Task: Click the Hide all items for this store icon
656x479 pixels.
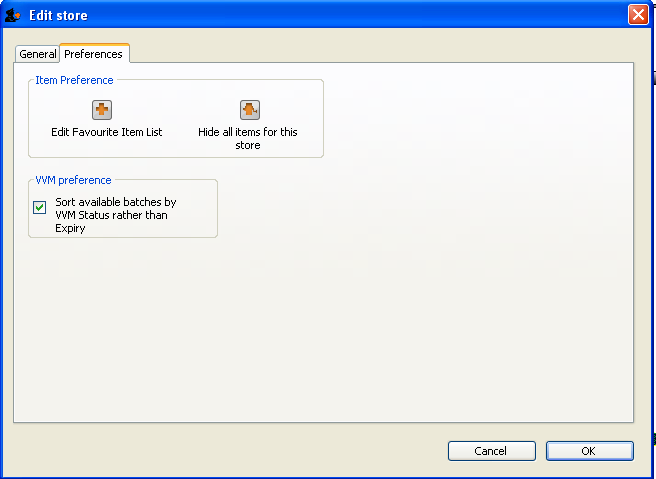Action: pos(250,110)
